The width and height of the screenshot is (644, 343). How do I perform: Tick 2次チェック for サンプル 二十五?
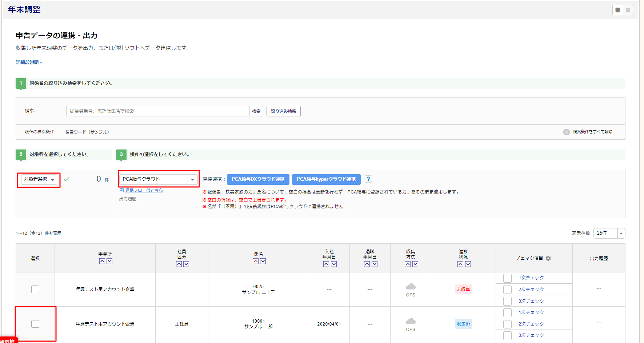[507, 290]
